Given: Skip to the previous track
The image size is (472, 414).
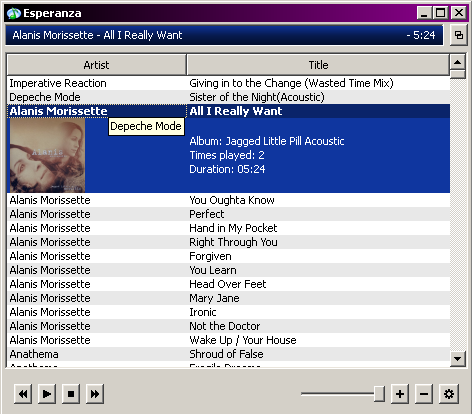Looking at the screenshot, I should [23, 394].
